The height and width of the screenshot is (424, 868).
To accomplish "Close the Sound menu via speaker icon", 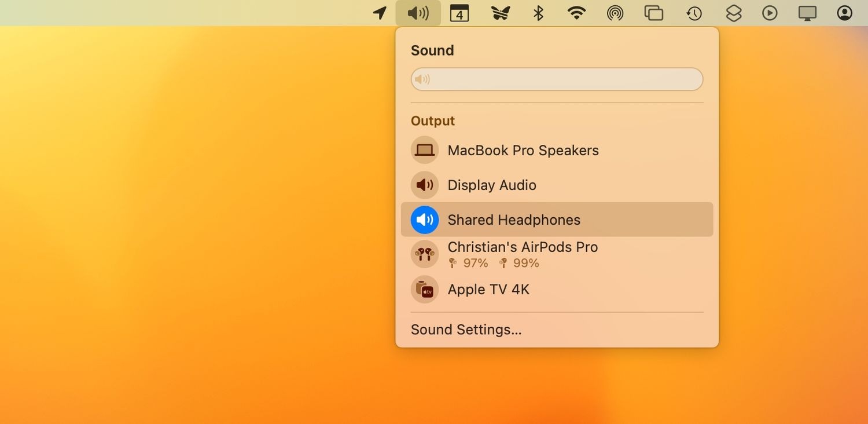I will [x=418, y=13].
